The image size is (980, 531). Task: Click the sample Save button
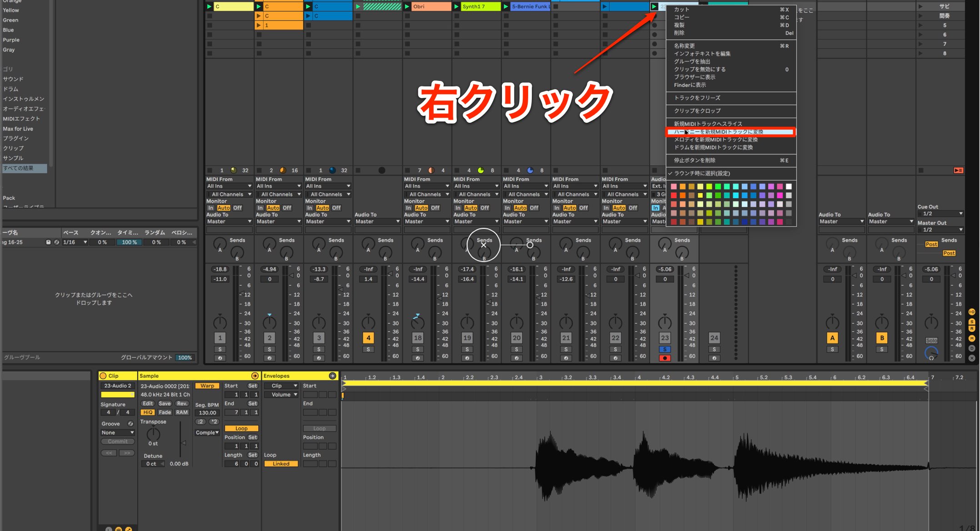click(x=165, y=404)
